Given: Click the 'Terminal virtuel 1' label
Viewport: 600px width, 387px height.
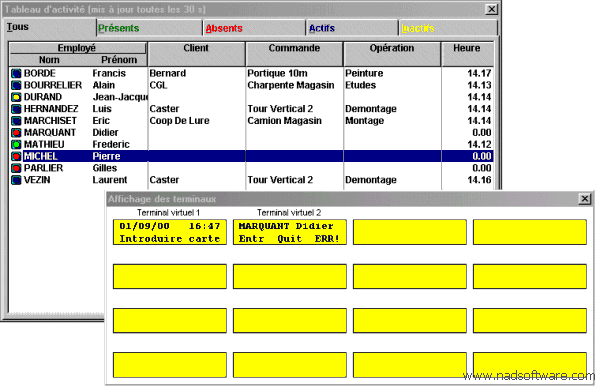Looking at the screenshot, I should click(x=168, y=212).
